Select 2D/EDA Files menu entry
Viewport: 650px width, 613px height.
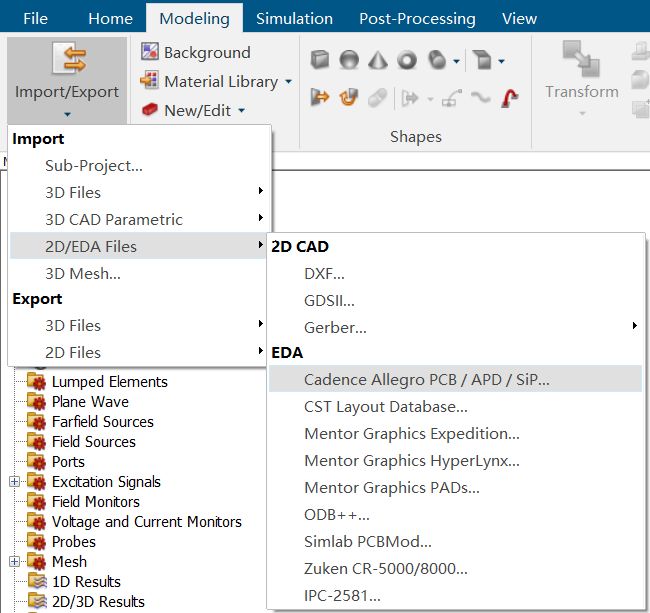(137, 246)
